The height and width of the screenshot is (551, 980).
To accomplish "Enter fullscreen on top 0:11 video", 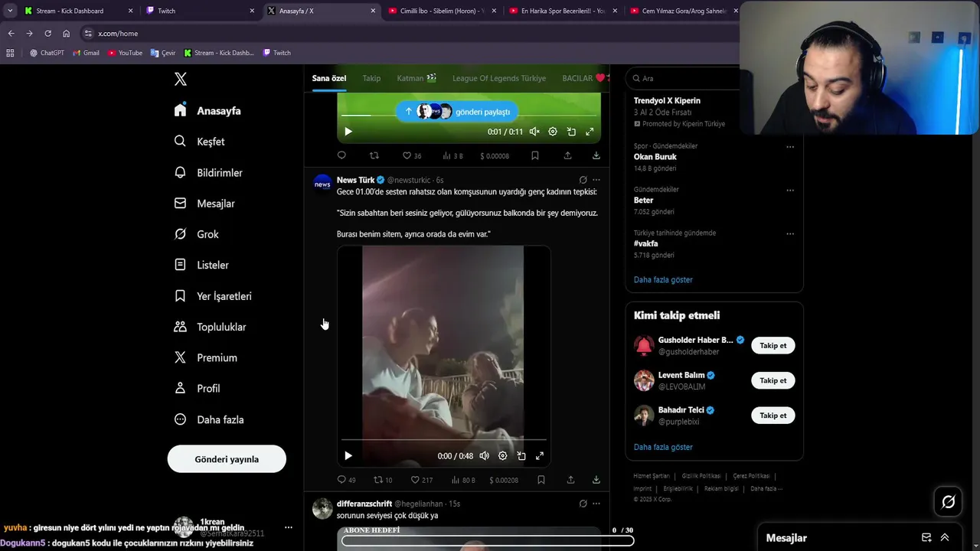I will [590, 132].
